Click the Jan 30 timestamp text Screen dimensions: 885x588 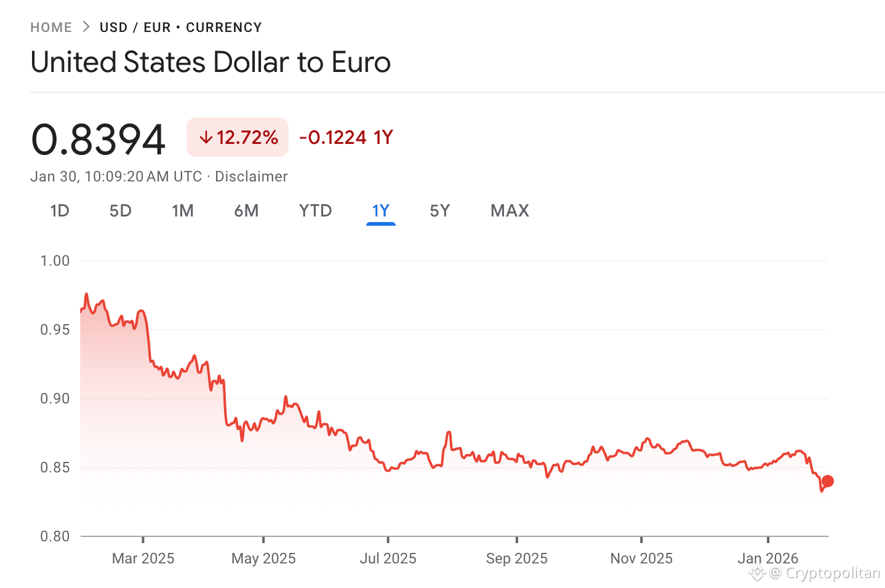coord(116,177)
